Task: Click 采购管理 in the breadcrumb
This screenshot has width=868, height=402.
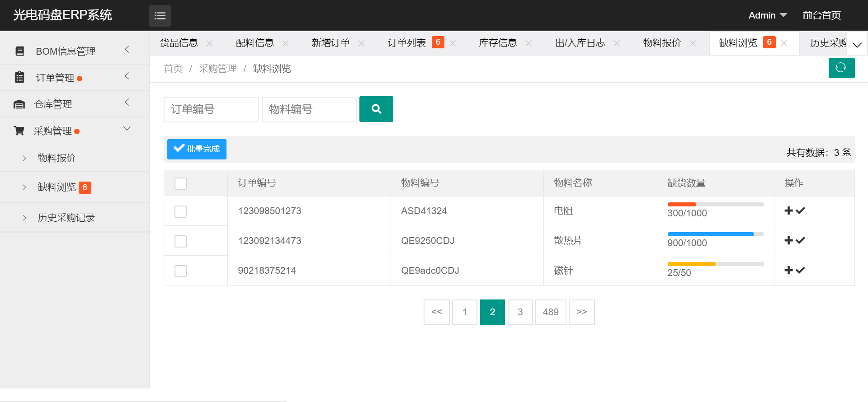Action: pyautogui.click(x=218, y=69)
